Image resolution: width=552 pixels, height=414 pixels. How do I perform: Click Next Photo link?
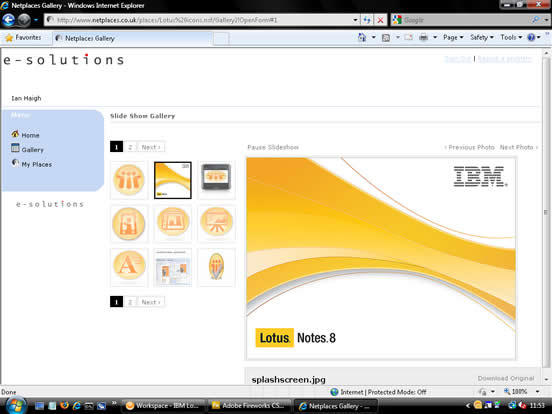(519, 147)
